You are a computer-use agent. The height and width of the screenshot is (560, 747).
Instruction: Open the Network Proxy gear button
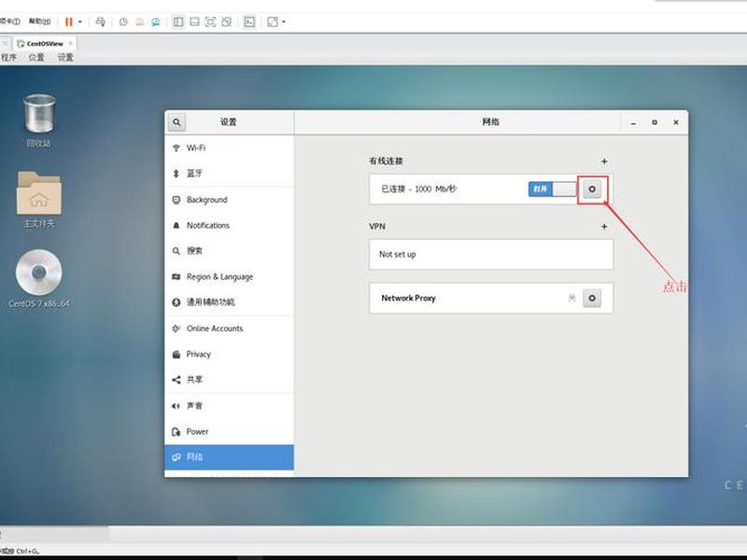[592, 298]
